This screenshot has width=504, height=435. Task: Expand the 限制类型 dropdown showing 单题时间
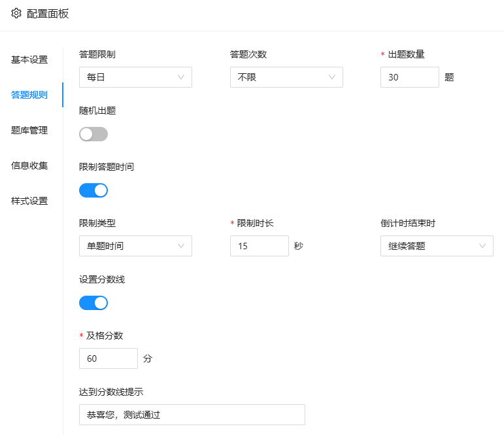(135, 246)
